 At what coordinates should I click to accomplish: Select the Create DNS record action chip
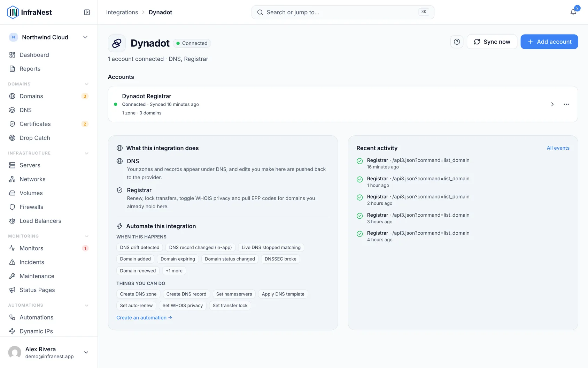[x=186, y=294]
